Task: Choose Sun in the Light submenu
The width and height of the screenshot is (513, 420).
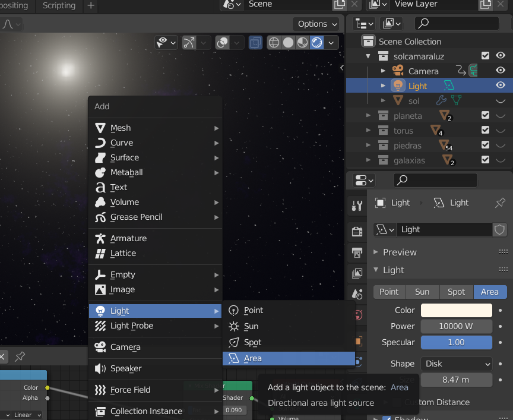Action: (289, 326)
